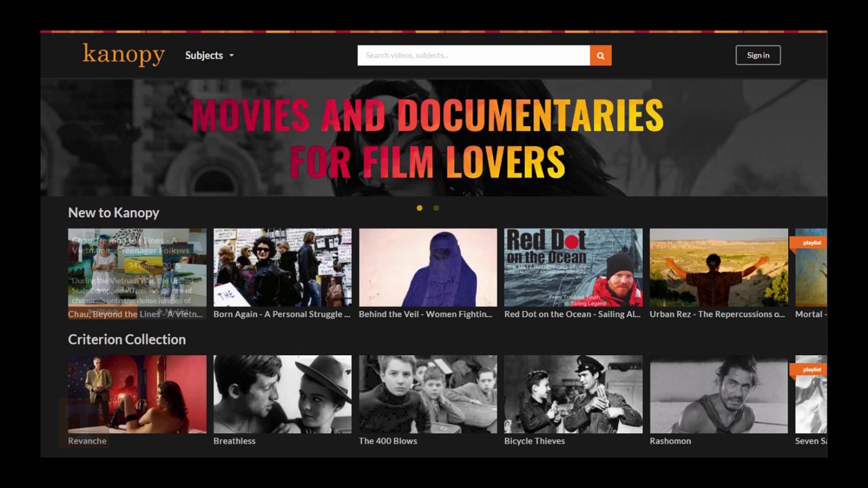Click Urban Rez - The Repercussions title text
The width and height of the screenshot is (868, 488).
point(717,314)
